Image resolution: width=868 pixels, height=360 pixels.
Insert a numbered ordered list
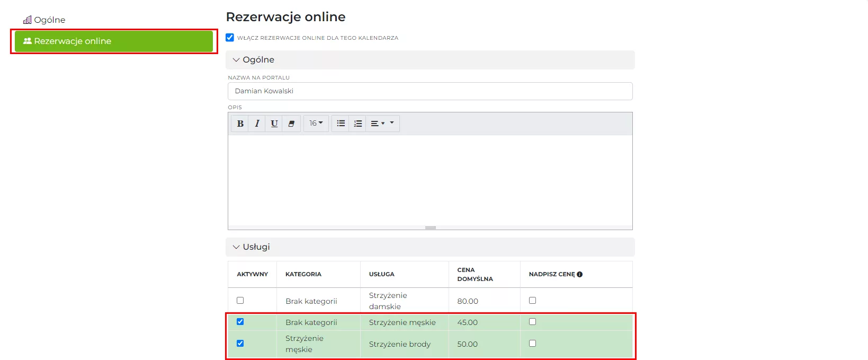[357, 124]
